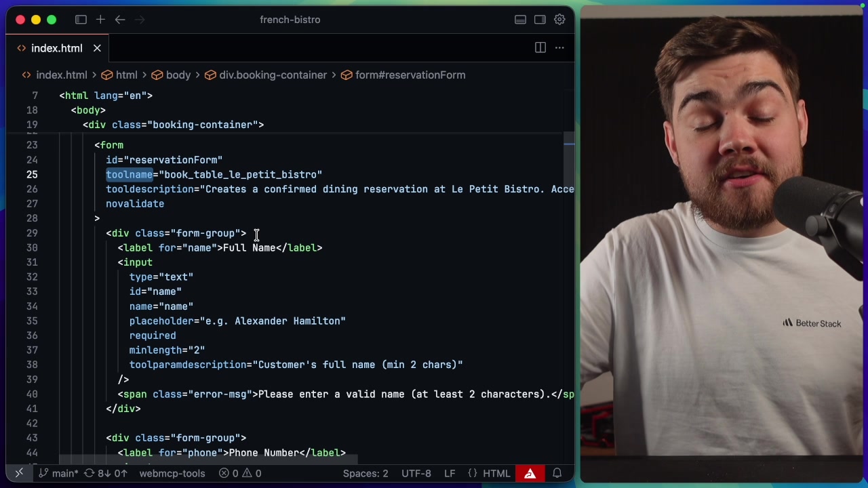
Task: Click div.booking-container breadcrumb
Action: click(x=273, y=75)
